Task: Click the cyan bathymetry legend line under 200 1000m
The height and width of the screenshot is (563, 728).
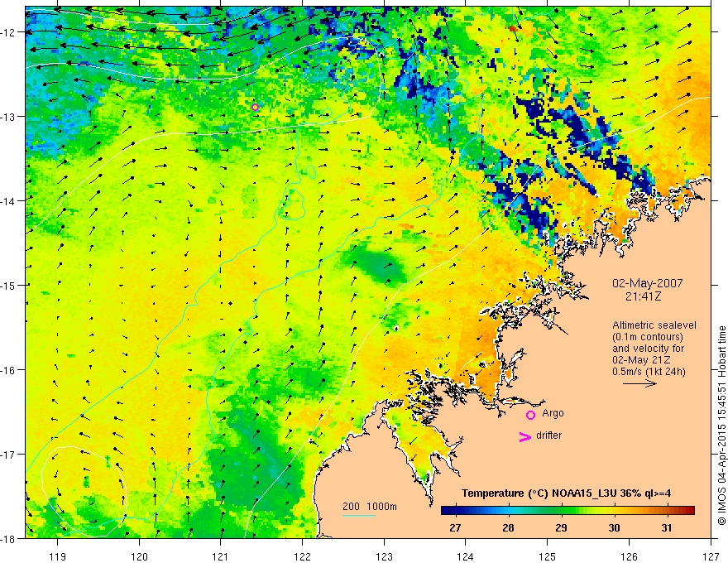Action: click(359, 515)
